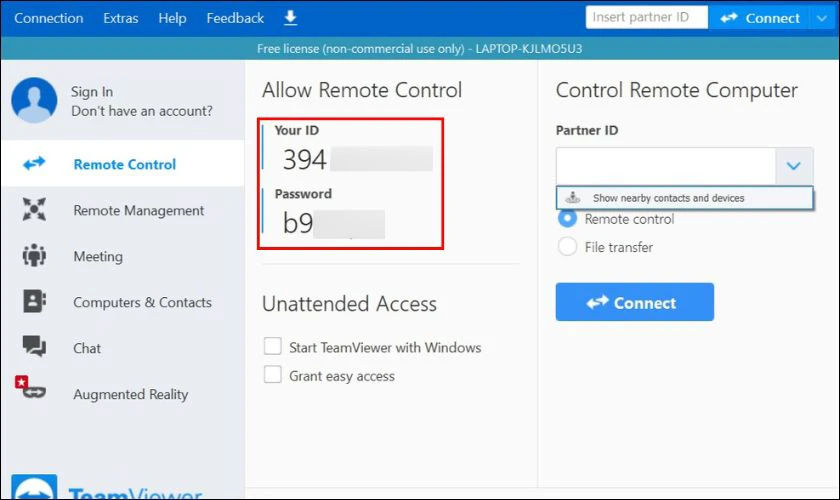Select the File transfer radio button

click(x=567, y=246)
